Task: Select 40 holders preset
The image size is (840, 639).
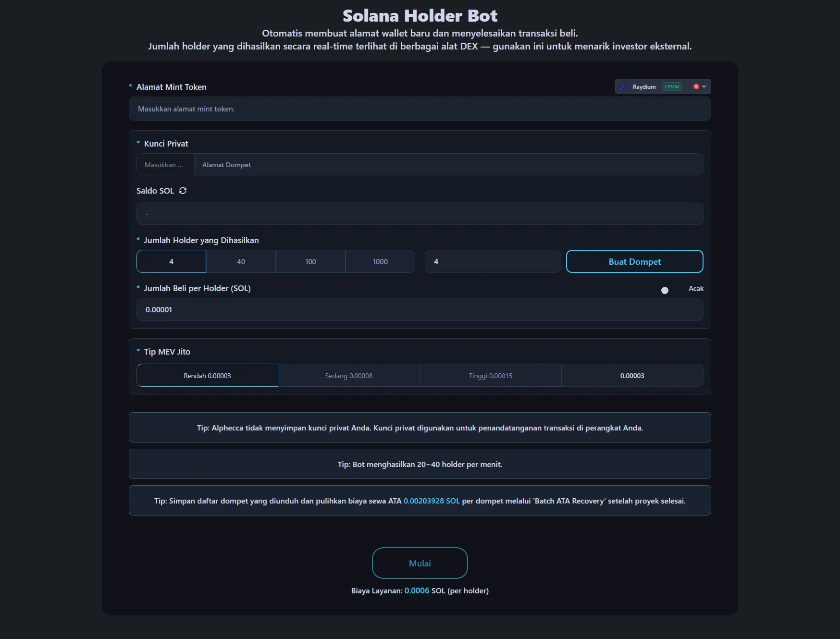Action: tap(241, 262)
